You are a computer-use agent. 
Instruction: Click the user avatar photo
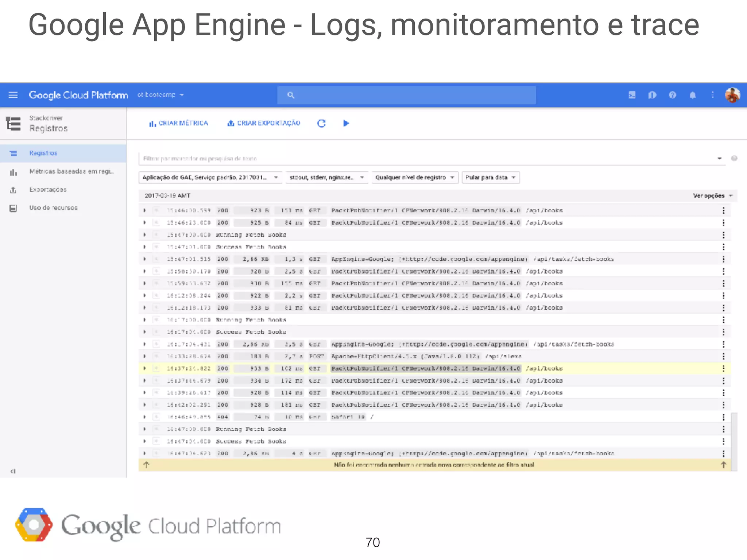click(x=732, y=95)
